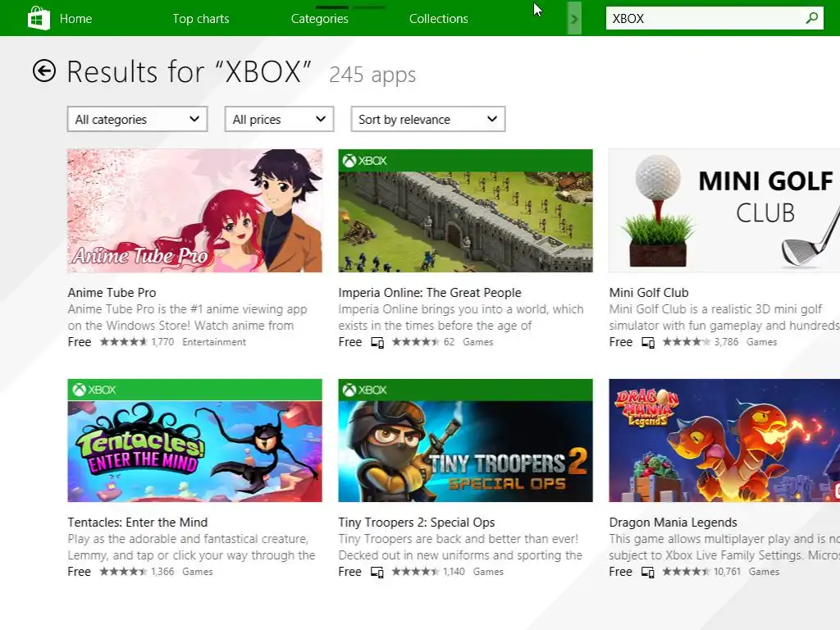
Task: Click the Imperia Online description text
Action: [x=461, y=317]
